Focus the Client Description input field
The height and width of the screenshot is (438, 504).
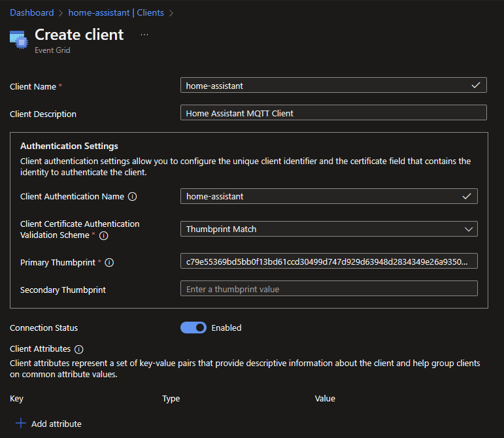click(333, 112)
